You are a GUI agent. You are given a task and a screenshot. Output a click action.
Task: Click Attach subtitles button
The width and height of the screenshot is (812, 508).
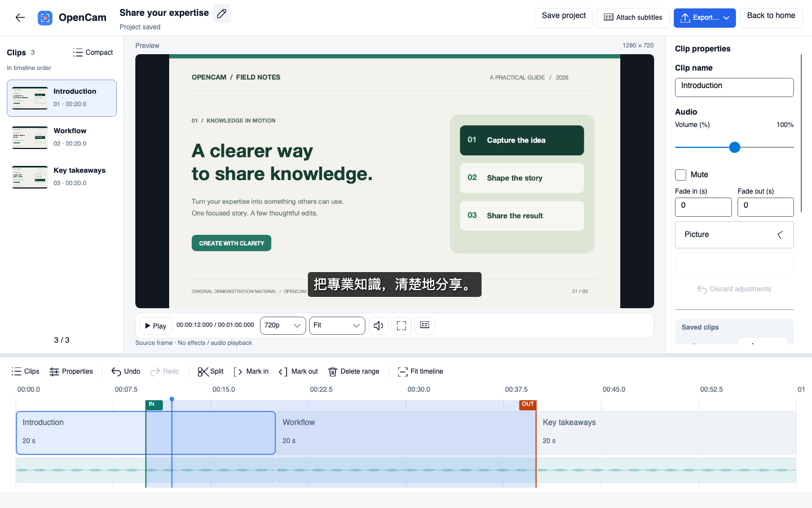tap(633, 18)
